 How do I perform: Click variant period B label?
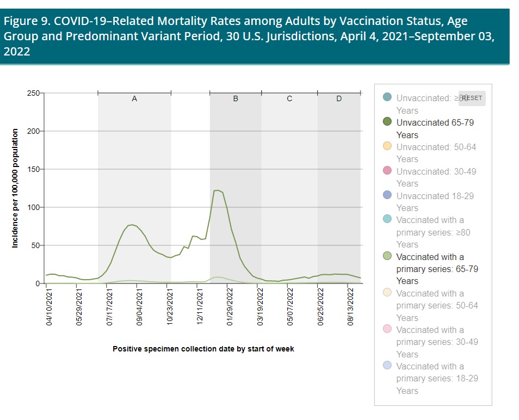[x=236, y=99]
